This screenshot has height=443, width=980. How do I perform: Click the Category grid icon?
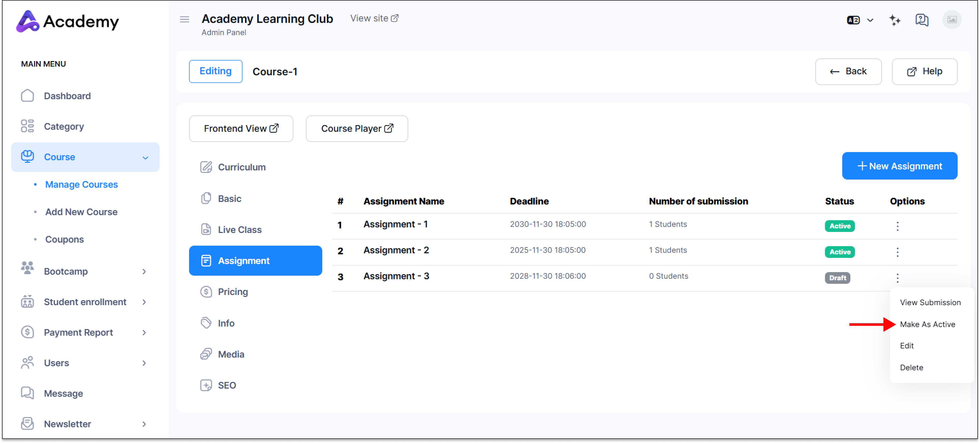click(27, 126)
